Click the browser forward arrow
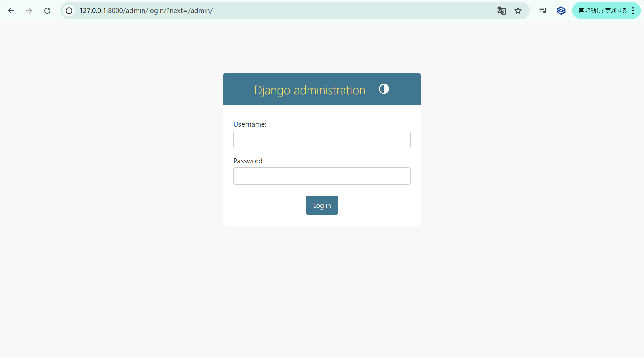 [29, 11]
